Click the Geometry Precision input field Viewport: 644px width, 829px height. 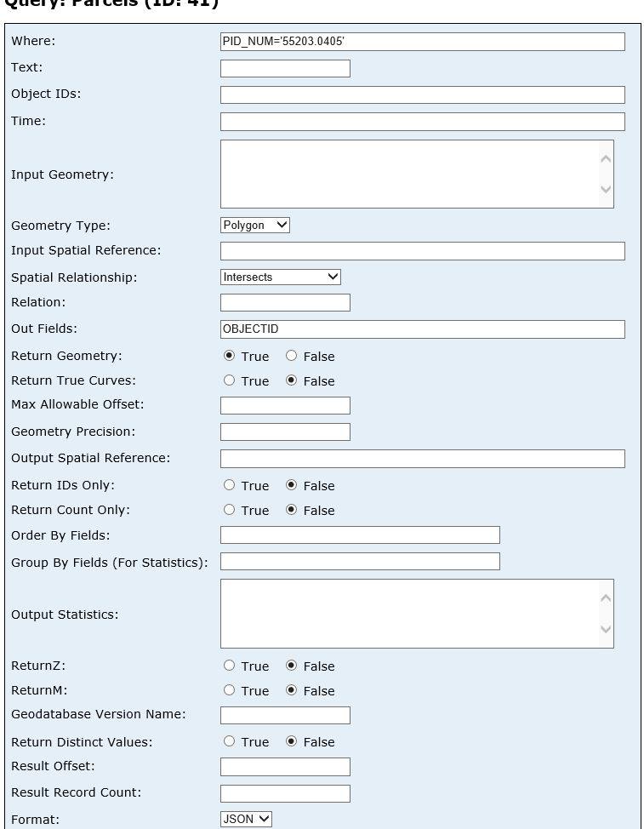coord(285,432)
